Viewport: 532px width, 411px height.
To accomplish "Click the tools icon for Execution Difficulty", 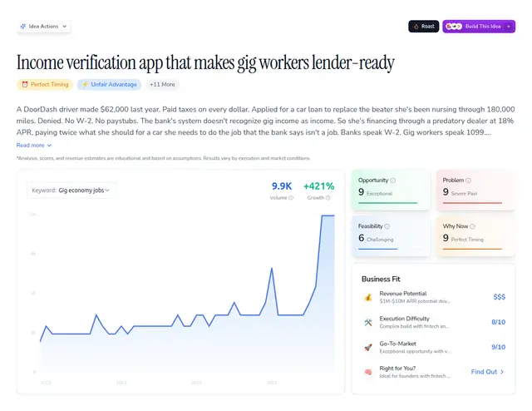I will (x=367, y=322).
